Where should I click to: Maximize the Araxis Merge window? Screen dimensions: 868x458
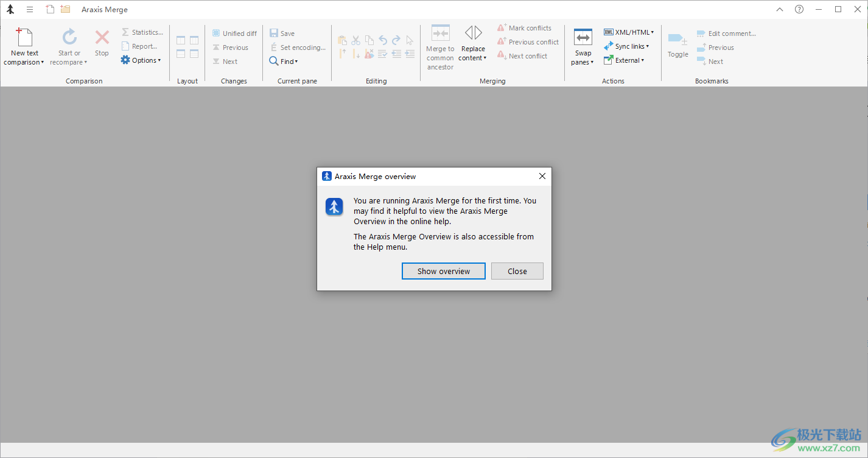[838, 9]
